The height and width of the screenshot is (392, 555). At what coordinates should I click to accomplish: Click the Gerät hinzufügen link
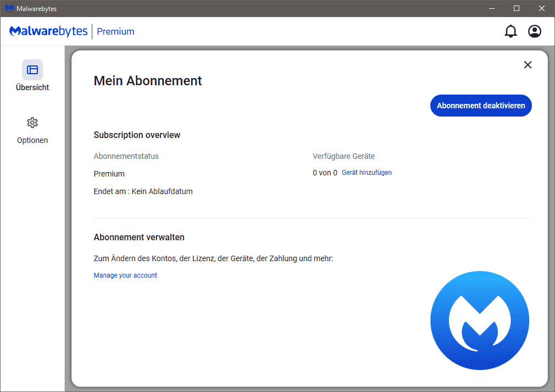click(x=367, y=173)
